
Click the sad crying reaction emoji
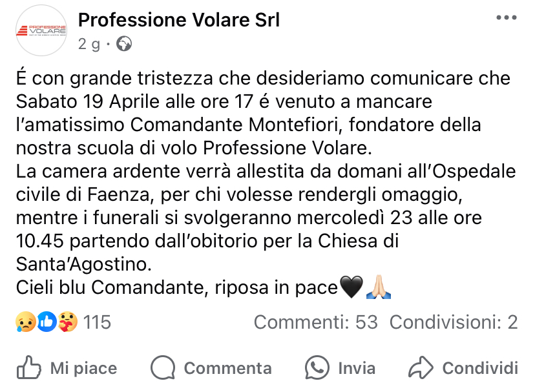click(x=25, y=322)
